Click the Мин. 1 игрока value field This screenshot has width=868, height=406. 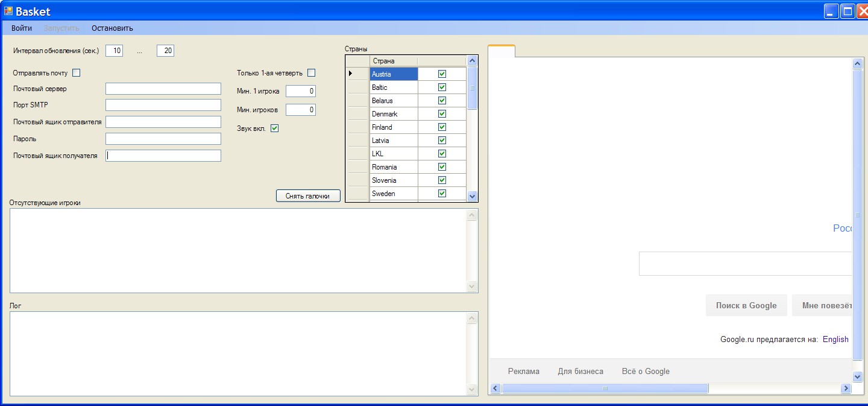301,91
